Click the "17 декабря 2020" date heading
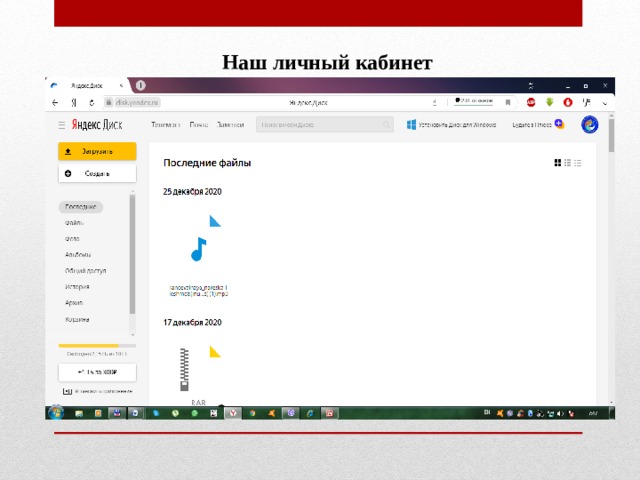The width and height of the screenshot is (640, 480). 192,322
